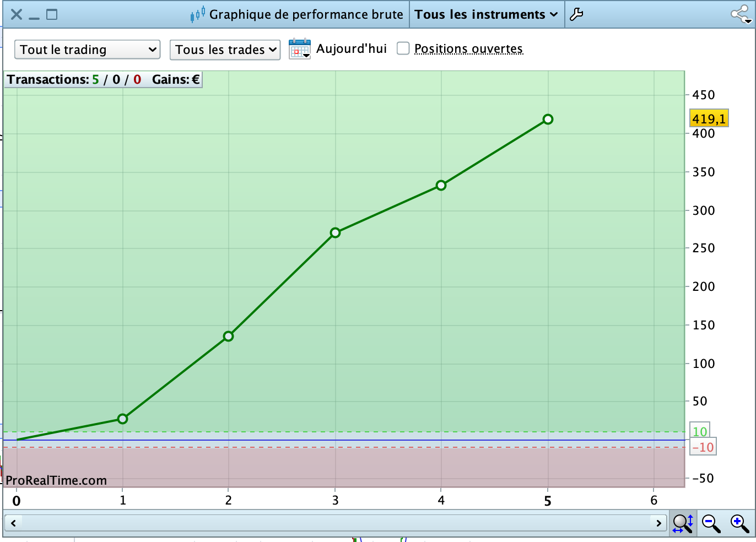Click the horizontal scrollbar track

point(336,523)
